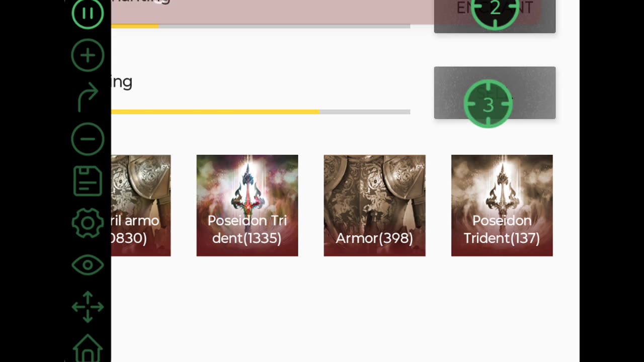The width and height of the screenshot is (644, 362).
Task: Select the move arrows icon
Action: pyautogui.click(x=88, y=307)
